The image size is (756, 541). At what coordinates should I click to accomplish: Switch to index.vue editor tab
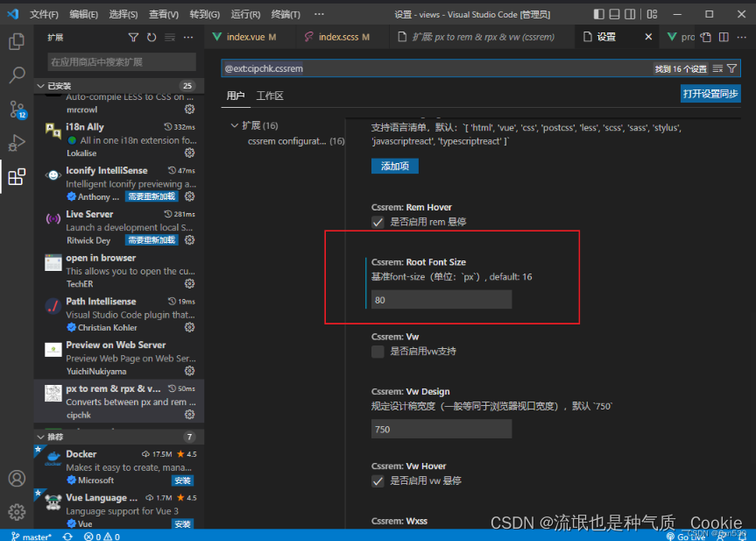tap(248, 37)
